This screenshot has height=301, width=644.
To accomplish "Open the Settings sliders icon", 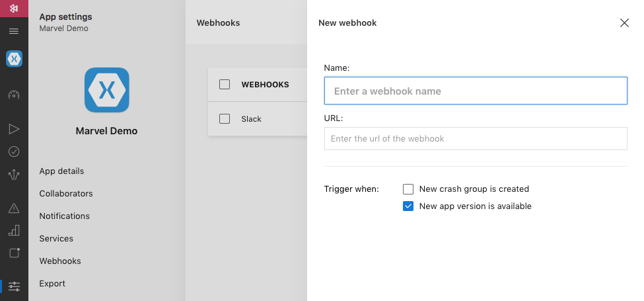I will pyautogui.click(x=14, y=286).
